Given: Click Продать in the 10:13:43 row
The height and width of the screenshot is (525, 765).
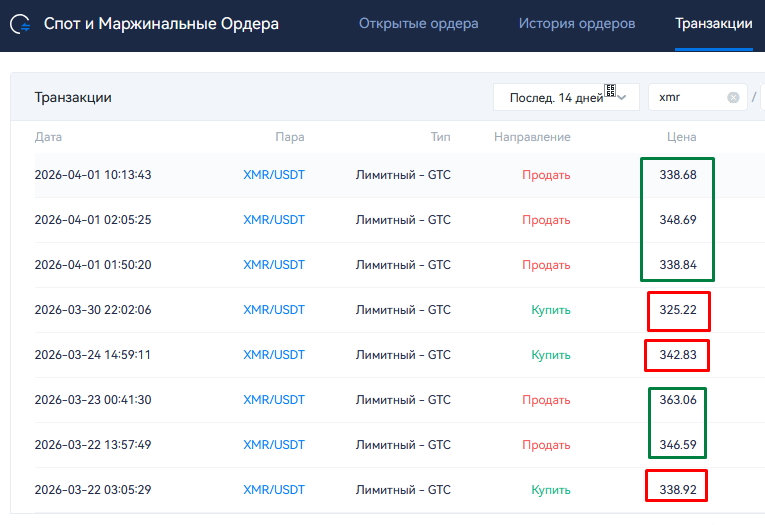Looking at the screenshot, I should [546, 175].
